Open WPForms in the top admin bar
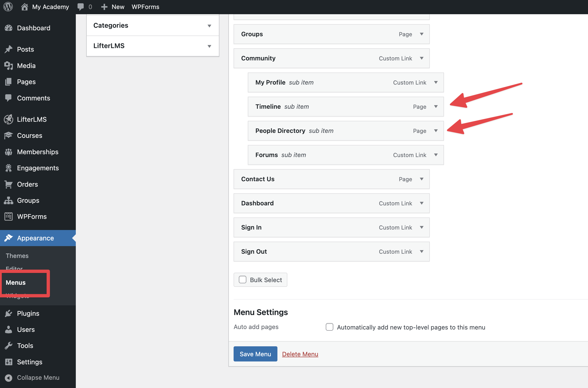 (145, 7)
